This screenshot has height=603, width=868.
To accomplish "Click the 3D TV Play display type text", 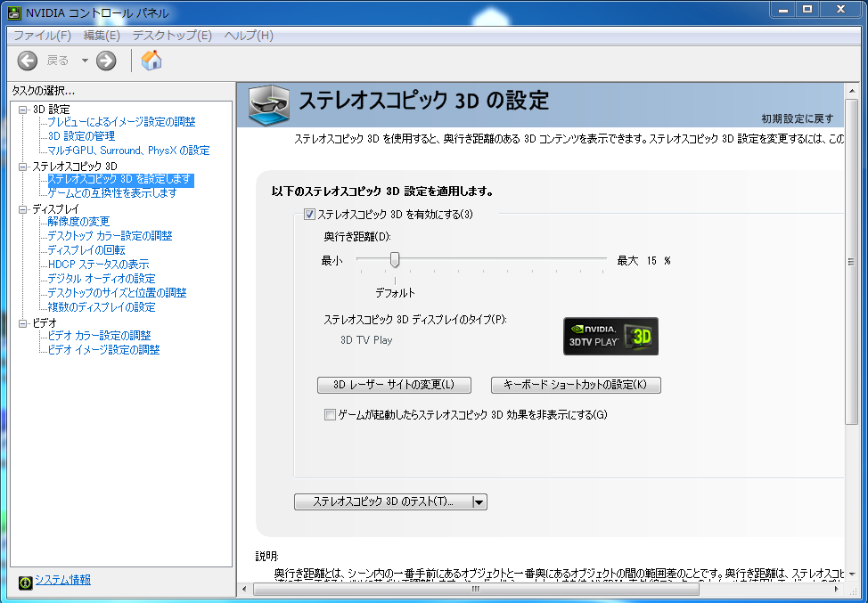I will 366,340.
